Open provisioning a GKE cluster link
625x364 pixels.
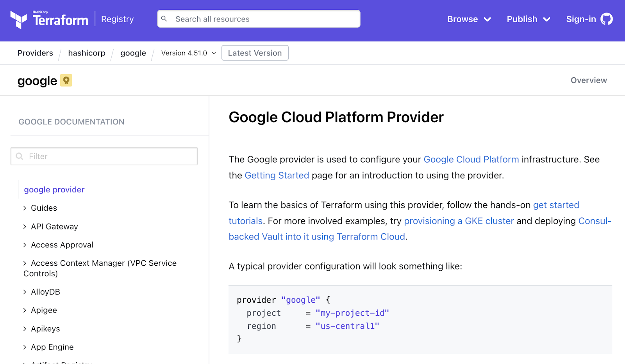pos(459,221)
